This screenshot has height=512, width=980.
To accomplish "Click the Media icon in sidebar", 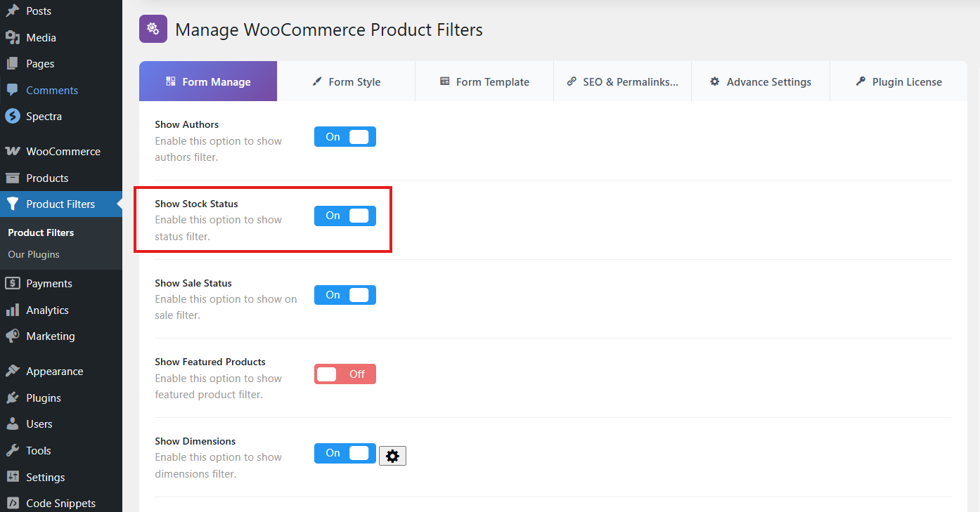I will pos(12,37).
